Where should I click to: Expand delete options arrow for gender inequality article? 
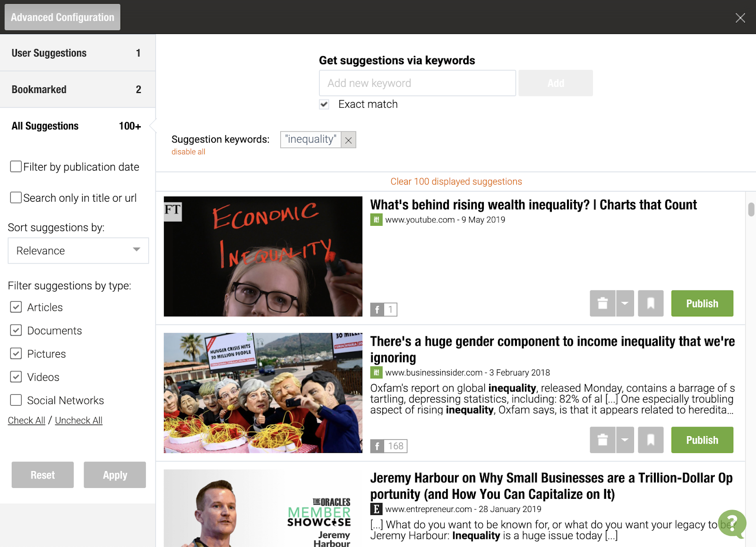pos(625,440)
